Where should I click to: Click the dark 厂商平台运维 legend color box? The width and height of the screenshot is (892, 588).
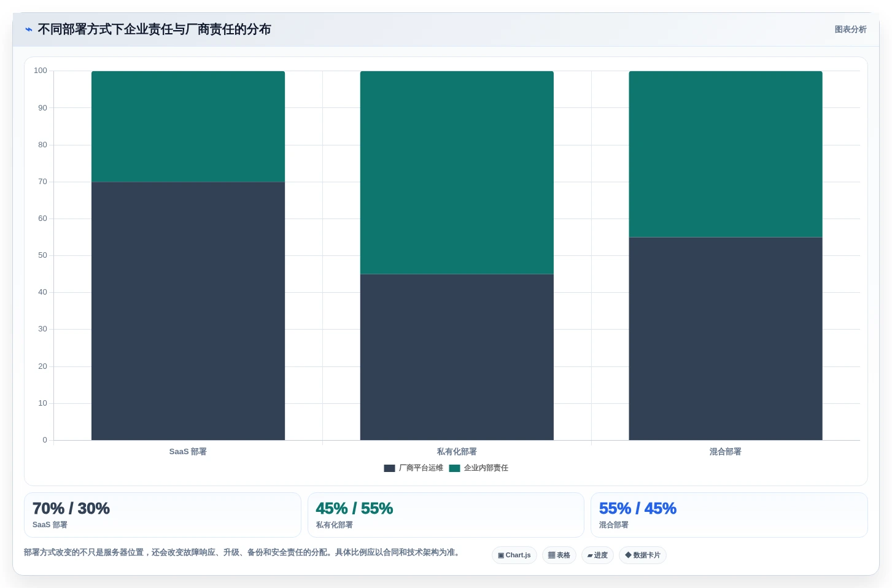coord(389,468)
